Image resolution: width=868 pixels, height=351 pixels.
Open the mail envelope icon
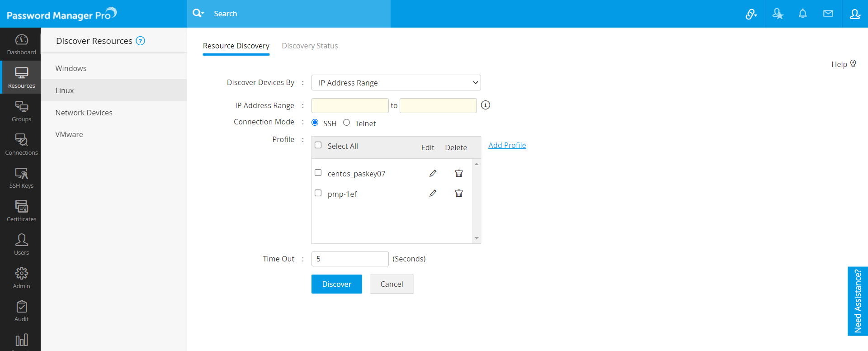828,14
